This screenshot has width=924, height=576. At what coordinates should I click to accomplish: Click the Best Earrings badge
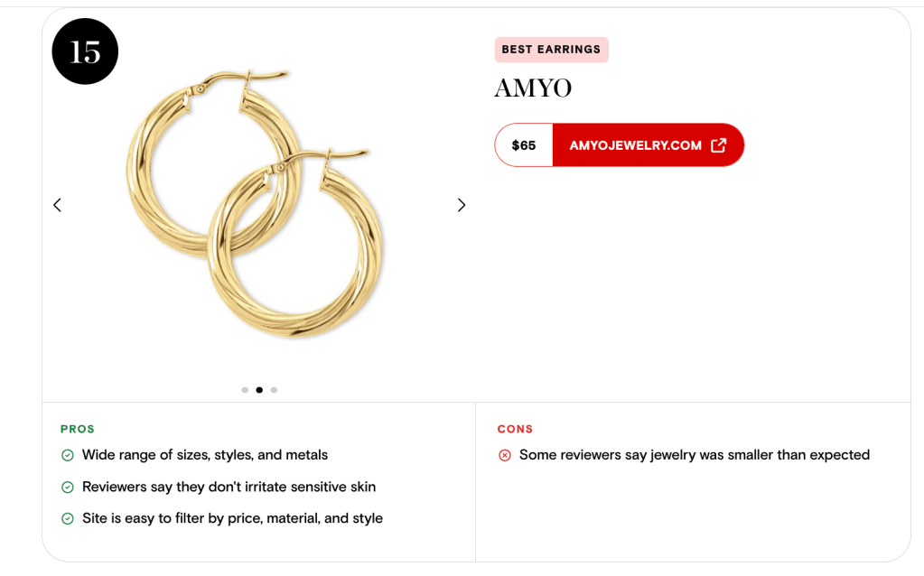pyautogui.click(x=551, y=50)
